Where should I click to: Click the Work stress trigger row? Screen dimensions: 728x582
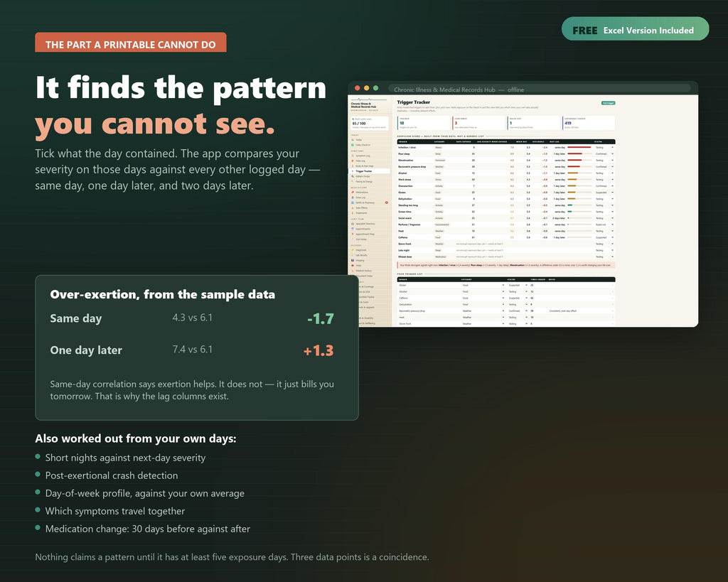[506, 179]
